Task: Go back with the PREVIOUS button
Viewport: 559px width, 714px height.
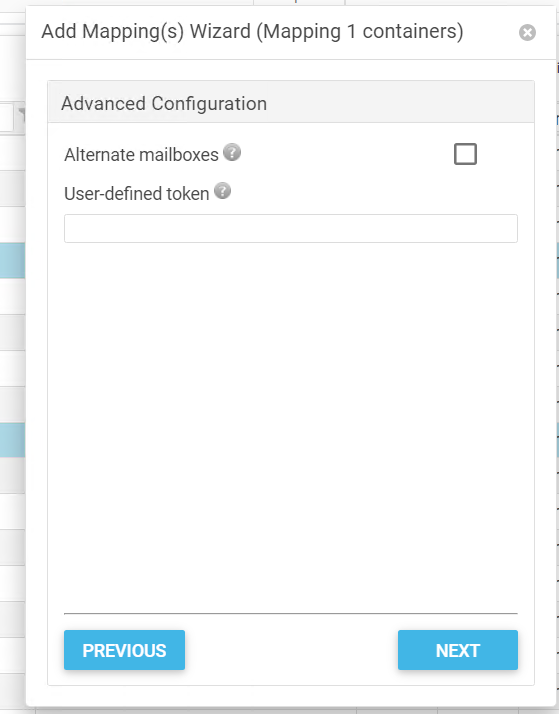Action: [124, 650]
